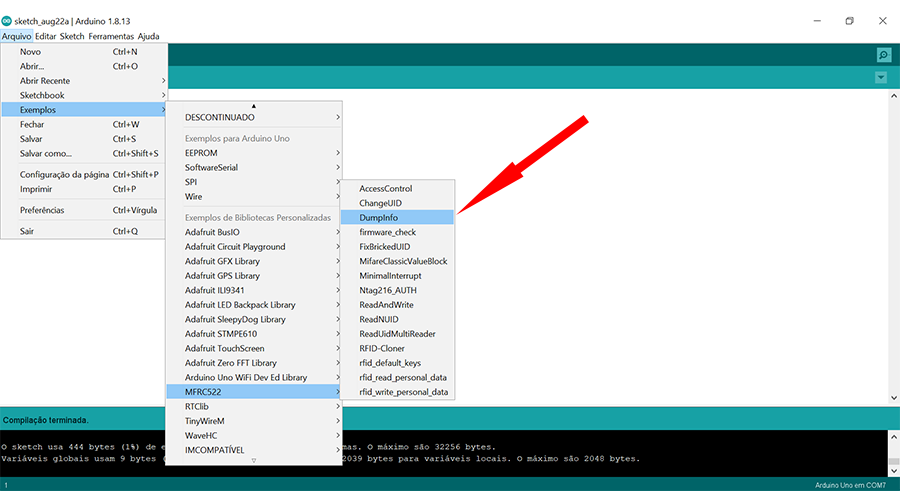Open the RFID-Cloner example
900x504 pixels.
point(384,348)
